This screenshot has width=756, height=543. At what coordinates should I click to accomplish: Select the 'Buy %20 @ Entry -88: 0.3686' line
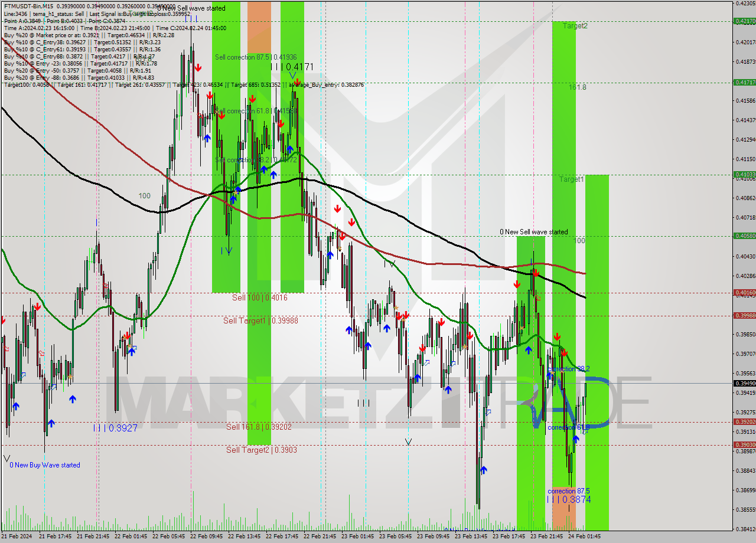79,77
